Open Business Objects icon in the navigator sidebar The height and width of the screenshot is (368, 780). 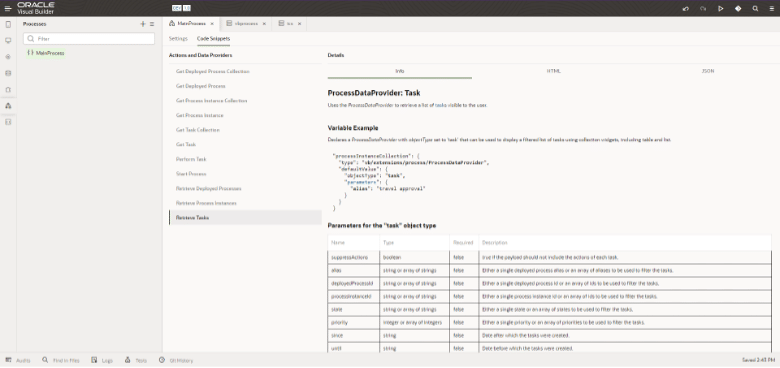pyautogui.click(x=8, y=73)
